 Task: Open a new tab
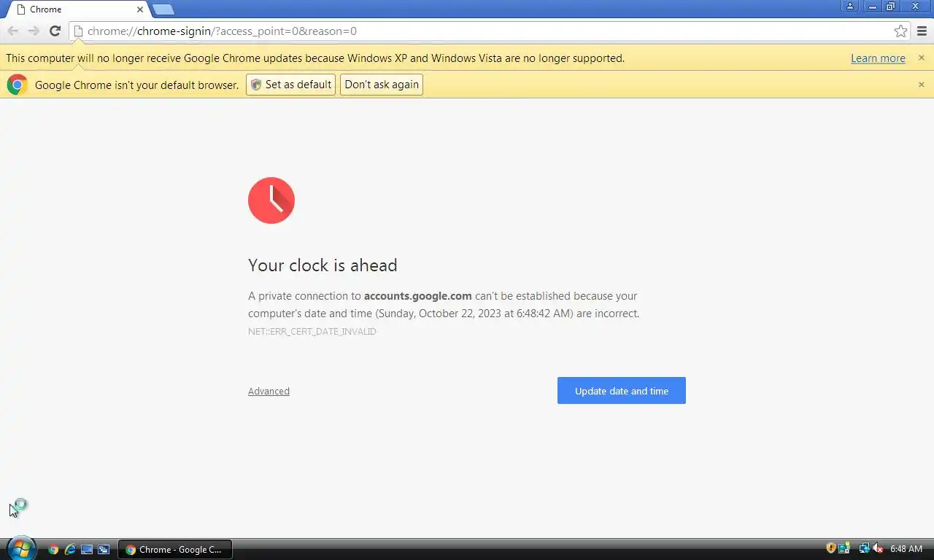[x=163, y=9]
